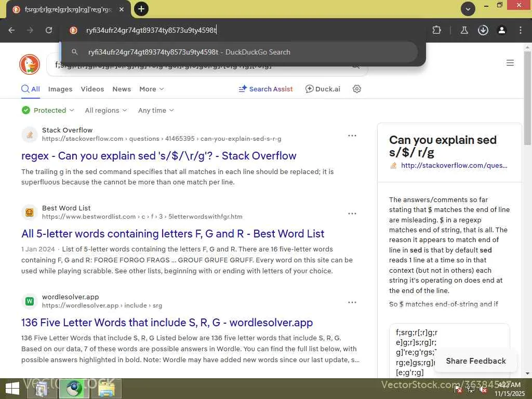Click the stackoverflow.com result URL breadcrumb
This screenshot has height=399, width=532.
click(x=162, y=139)
